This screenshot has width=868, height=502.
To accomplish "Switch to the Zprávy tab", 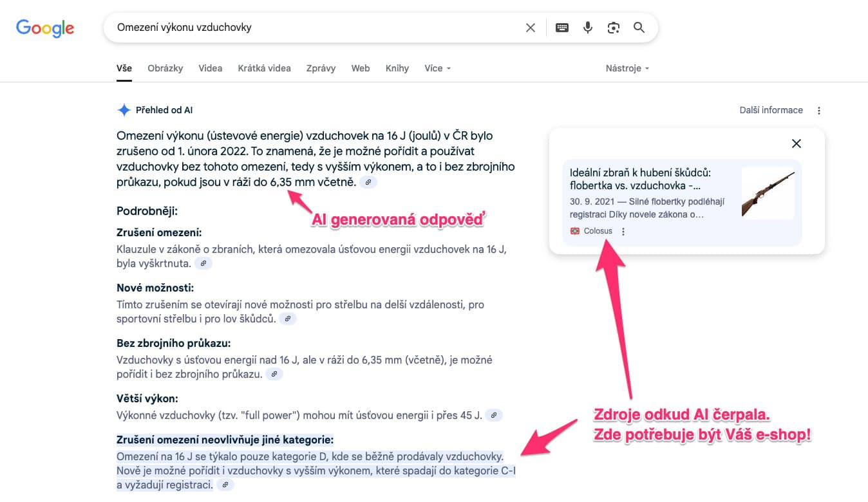I will coord(321,68).
